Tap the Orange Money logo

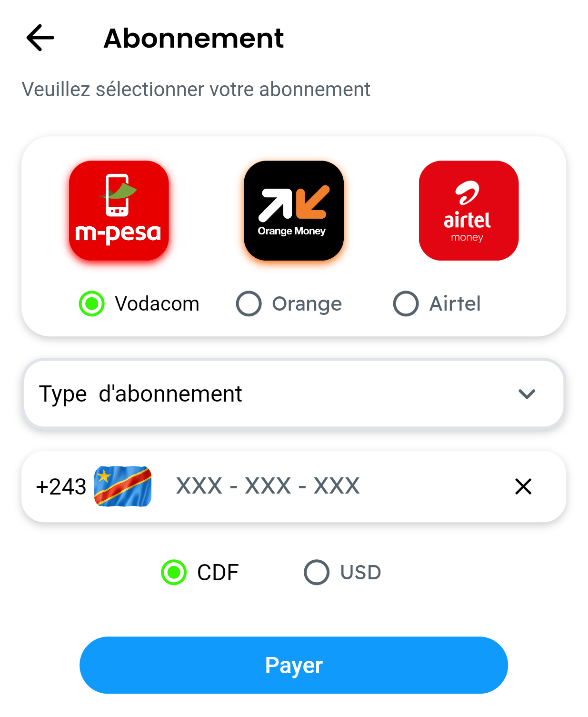pyautogui.click(x=294, y=211)
